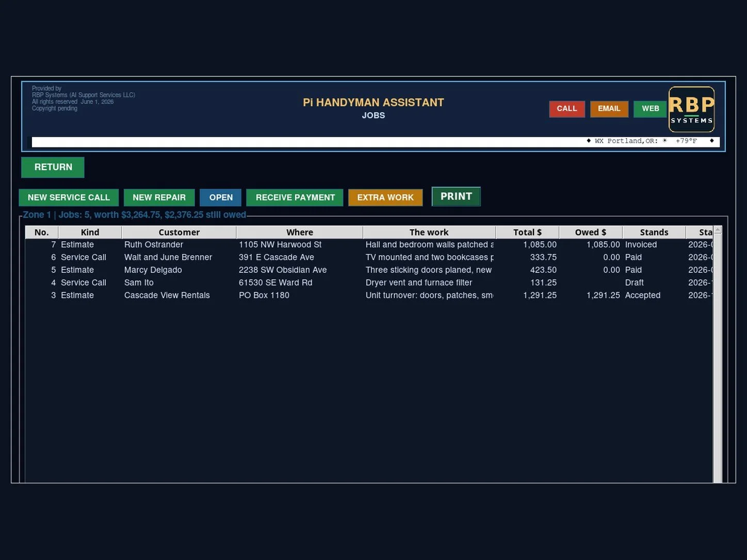Create a NEW SERVICE CALL

pos(69,197)
